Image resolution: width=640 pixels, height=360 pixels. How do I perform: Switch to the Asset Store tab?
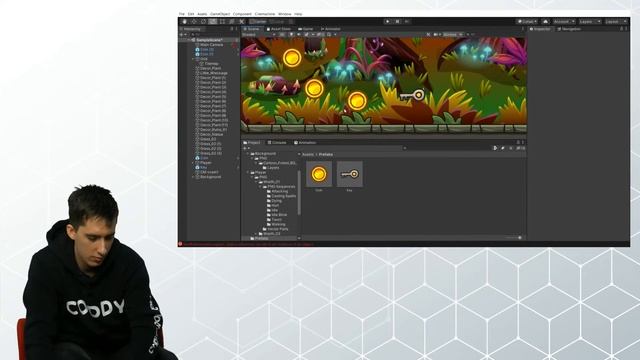click(279, 29)
